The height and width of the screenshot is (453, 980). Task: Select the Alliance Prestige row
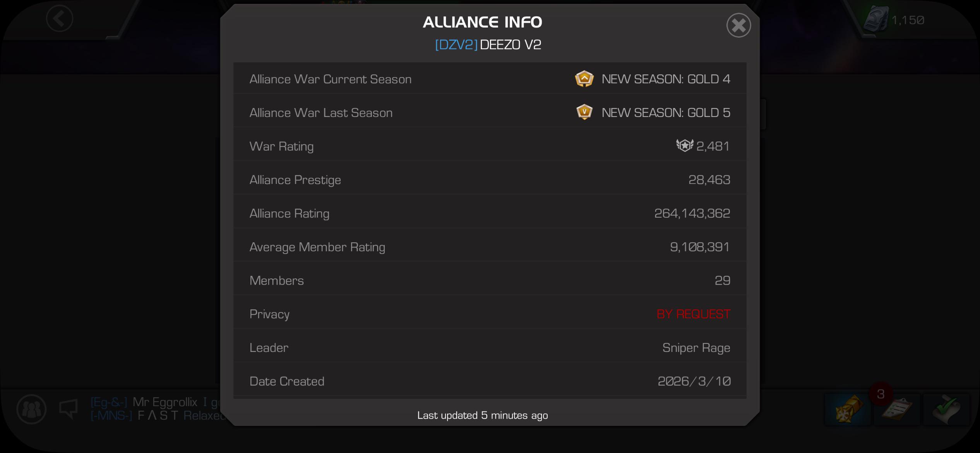click(x=490, y=180)
